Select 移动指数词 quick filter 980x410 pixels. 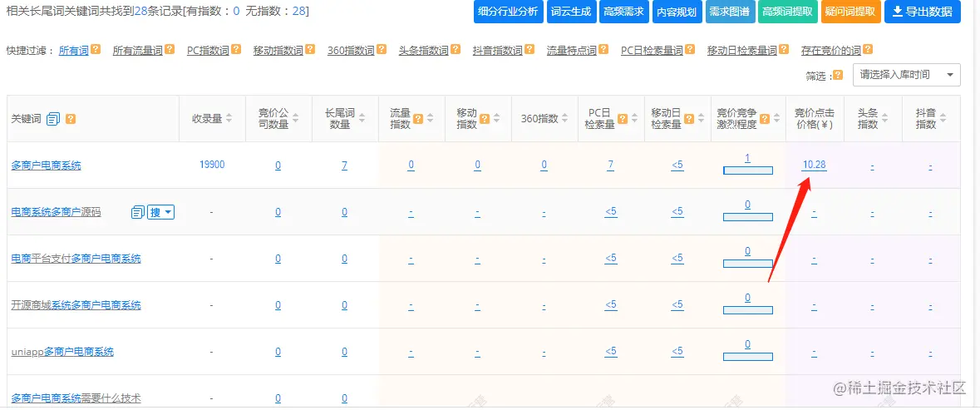278,51
